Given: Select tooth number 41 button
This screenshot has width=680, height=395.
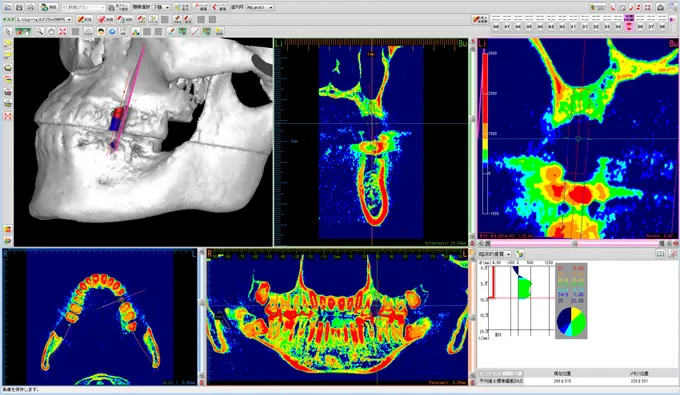Looking at the screenshot, I should (x=573, y=26).
